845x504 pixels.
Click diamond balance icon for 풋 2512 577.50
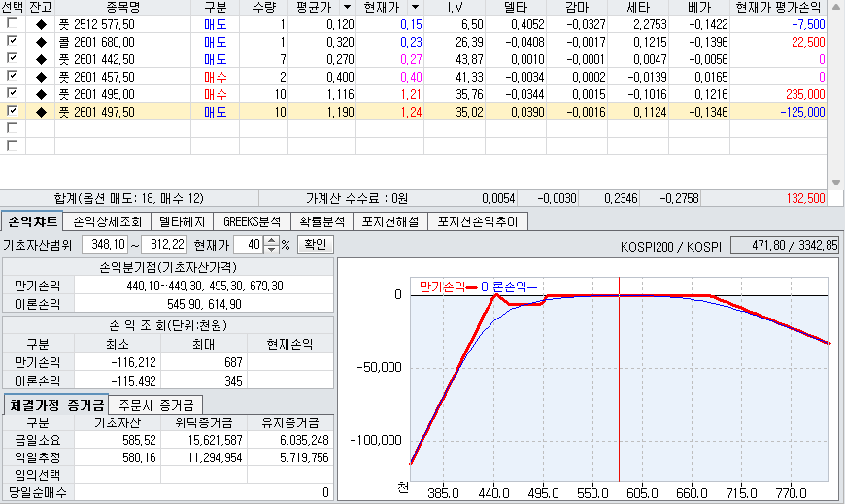point(41,25)
